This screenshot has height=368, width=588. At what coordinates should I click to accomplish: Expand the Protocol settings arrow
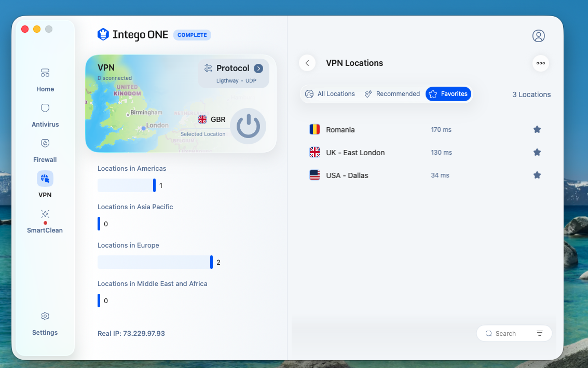point(258,69)
